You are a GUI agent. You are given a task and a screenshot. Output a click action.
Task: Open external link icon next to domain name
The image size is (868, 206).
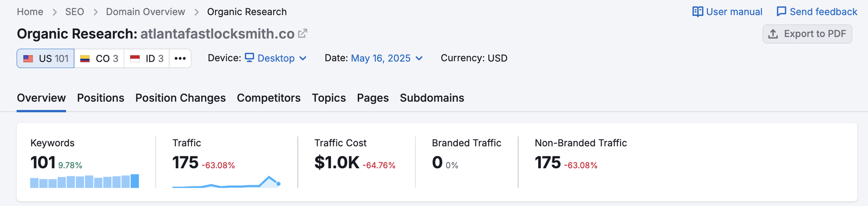[x=303, y=34]
